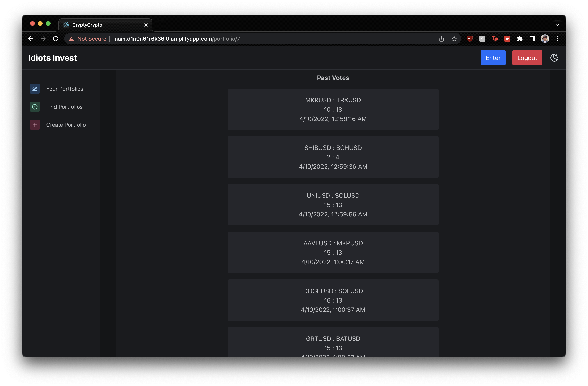Click the browser reload icon

[56, 39]
